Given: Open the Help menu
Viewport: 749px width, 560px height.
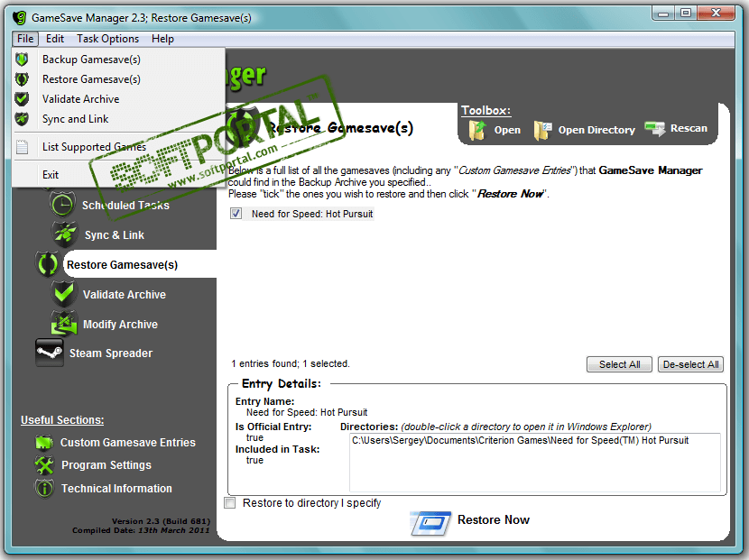Looking at the screenshot, I should coord(163,39).
